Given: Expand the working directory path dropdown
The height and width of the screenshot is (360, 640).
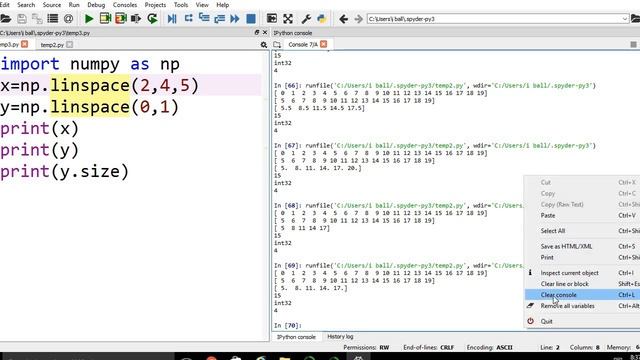Looking at the screenshot, I should (624, 19).
